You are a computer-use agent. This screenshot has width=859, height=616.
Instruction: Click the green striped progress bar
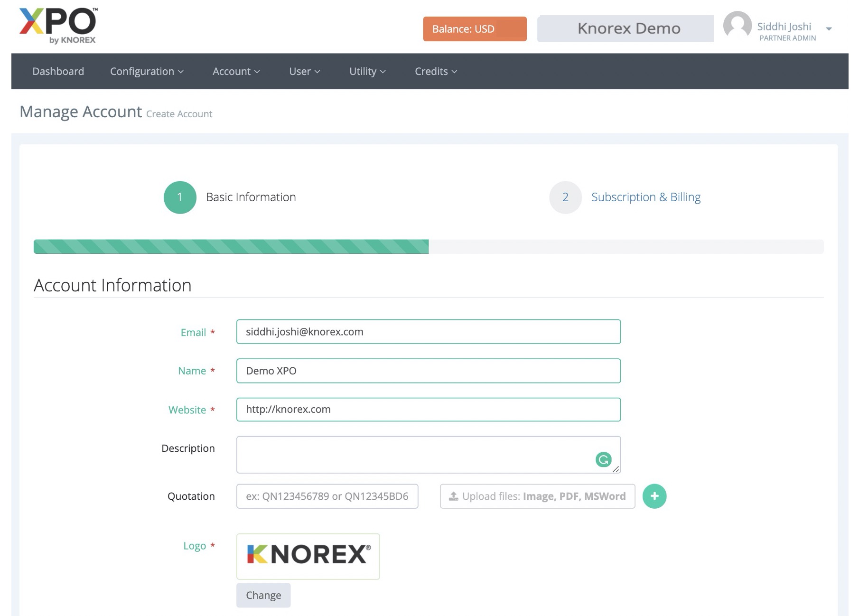click(231, 247)
